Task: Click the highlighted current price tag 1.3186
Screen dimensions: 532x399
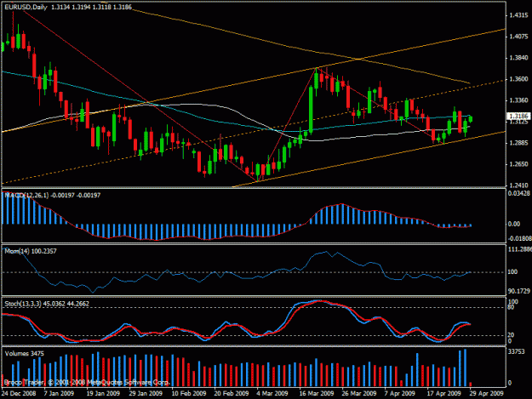Action: point(518,116)
